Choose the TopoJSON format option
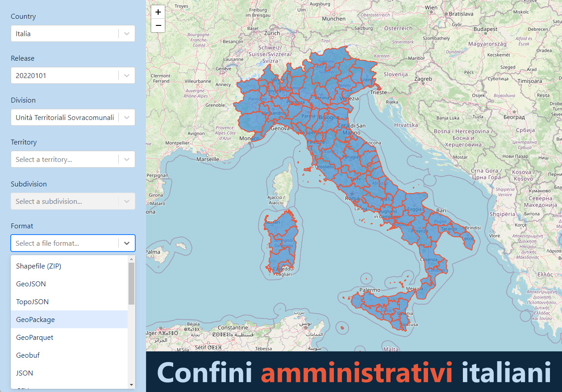 tap(69, 301)
